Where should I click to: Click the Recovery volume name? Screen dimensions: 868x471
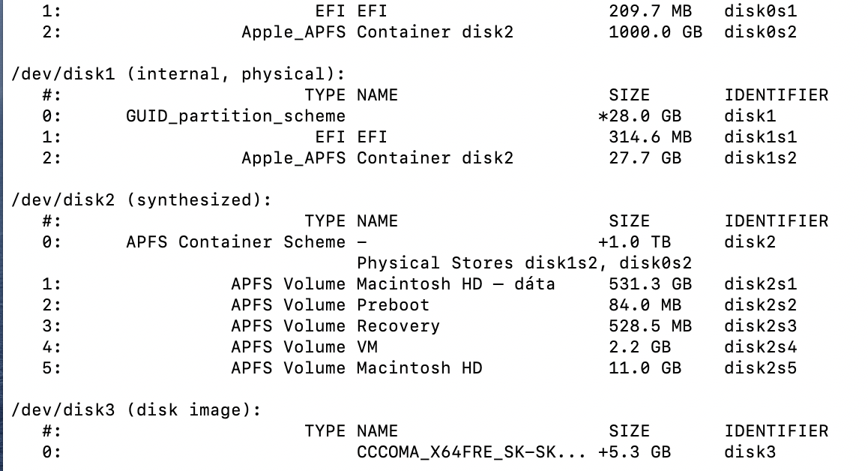[398, 326]
